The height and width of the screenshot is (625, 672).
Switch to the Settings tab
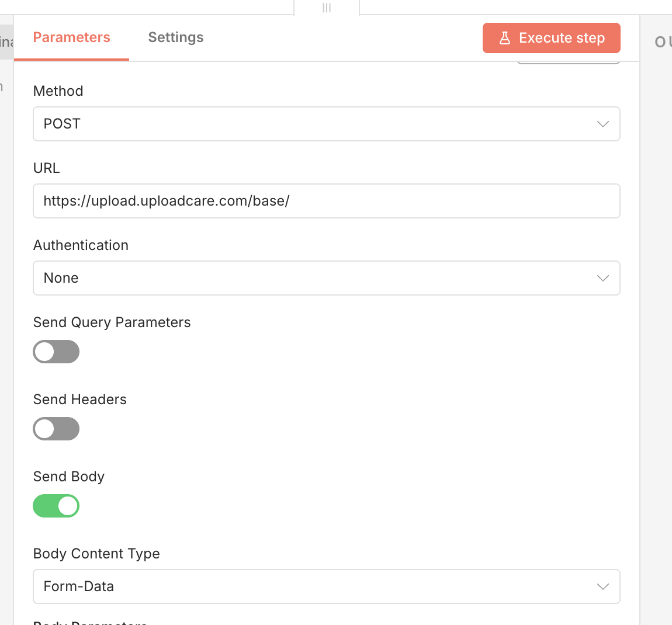[x=175, y=37]
